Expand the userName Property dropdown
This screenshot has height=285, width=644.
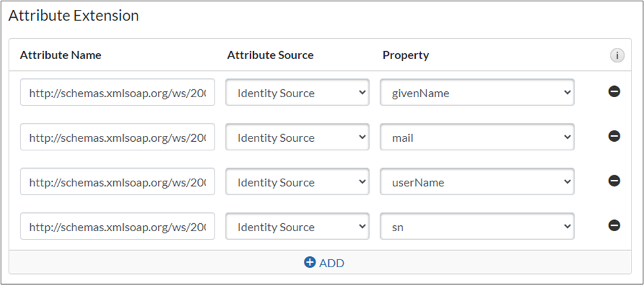477,183
